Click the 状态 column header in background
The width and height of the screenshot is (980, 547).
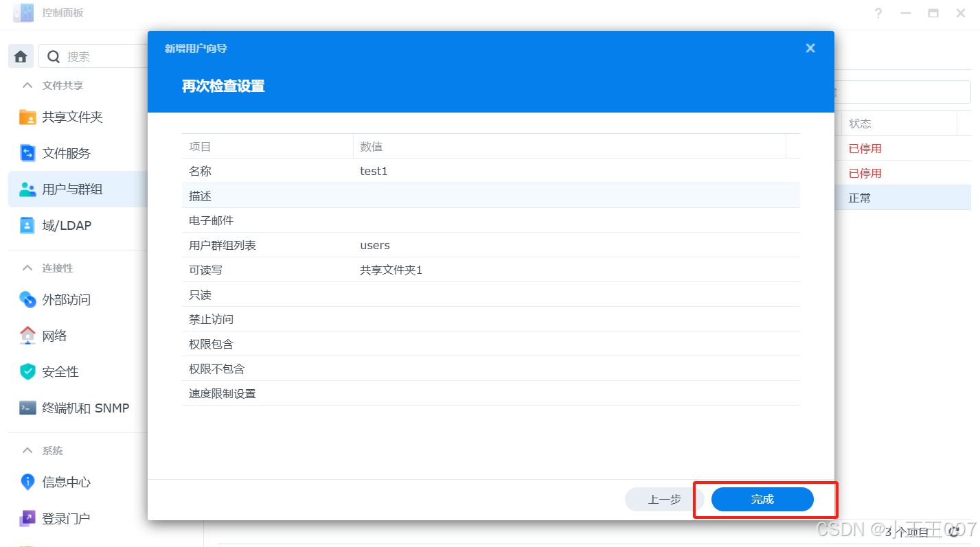899,124
